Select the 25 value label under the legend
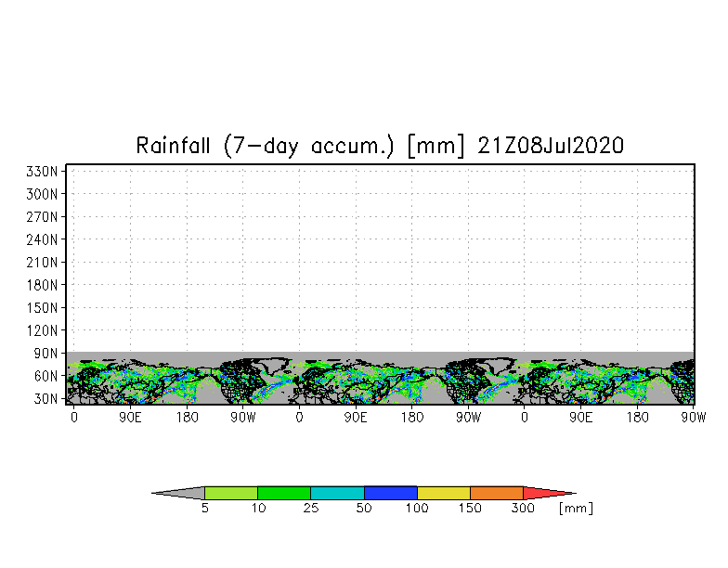728x568 pixels. click(x=310, y=509)
